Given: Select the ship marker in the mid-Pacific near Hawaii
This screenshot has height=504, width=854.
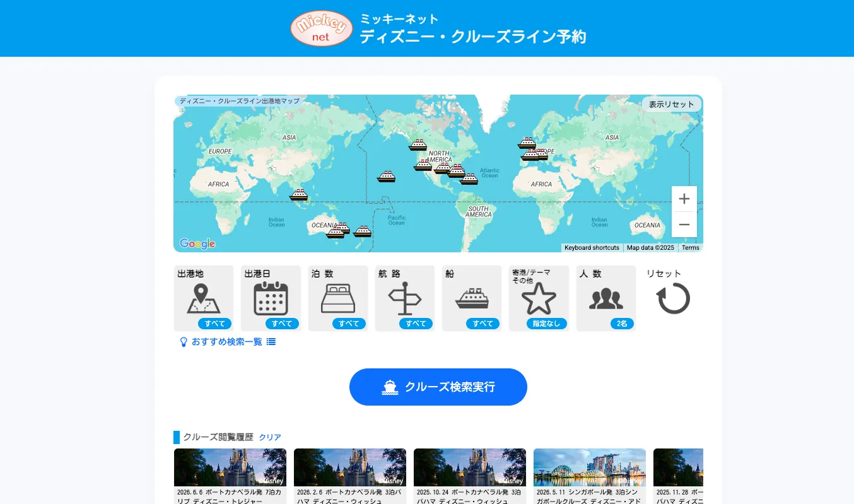Looking at the screenshot, I should tap(386, 177).
